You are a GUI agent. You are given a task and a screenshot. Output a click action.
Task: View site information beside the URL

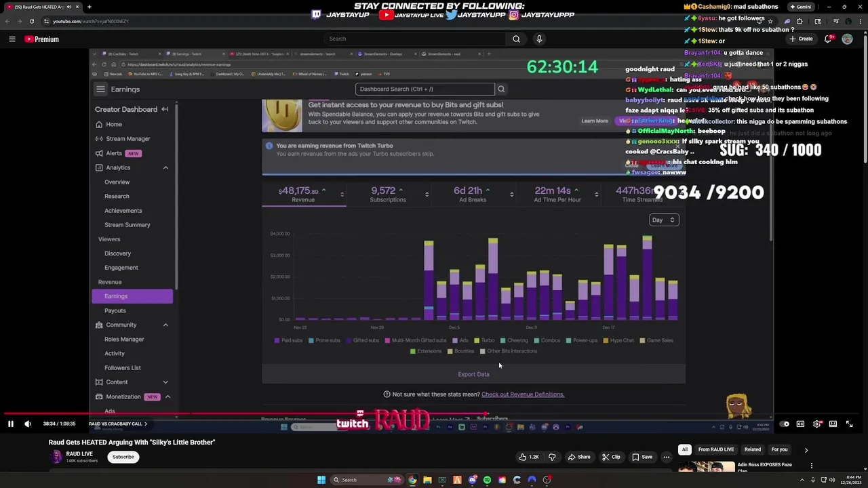(47, 21)
